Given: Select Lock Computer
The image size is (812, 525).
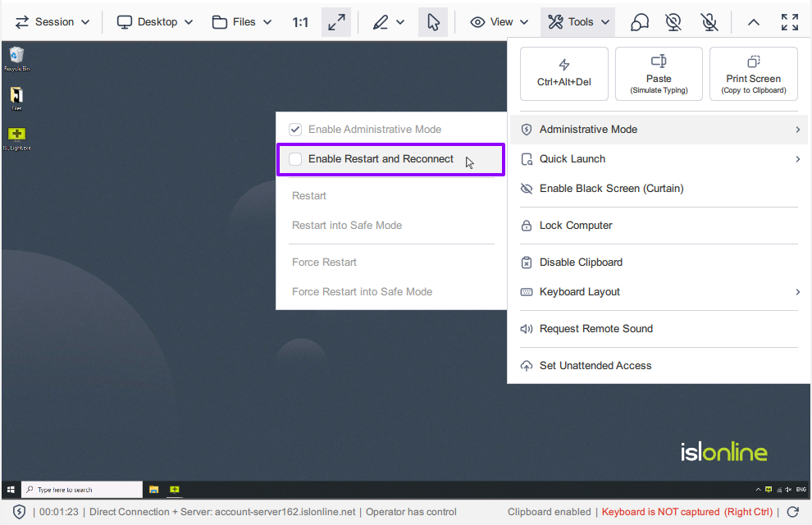Looking at the screenshot, I should (x=659, y=226).
